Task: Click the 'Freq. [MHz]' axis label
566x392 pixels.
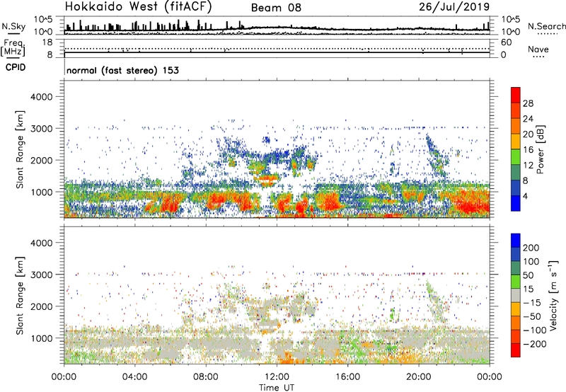Action: pos(13,48)
